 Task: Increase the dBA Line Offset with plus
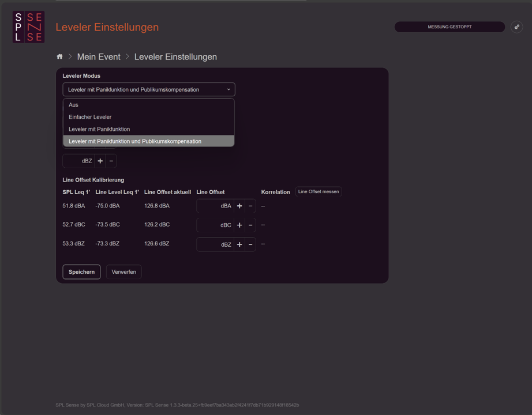tap(239, 206)
